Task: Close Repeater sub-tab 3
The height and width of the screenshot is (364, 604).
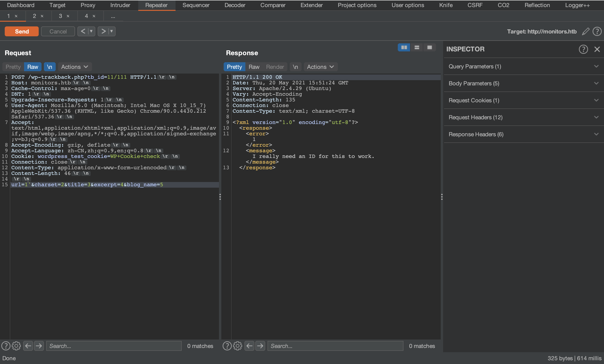Action: 68,16
